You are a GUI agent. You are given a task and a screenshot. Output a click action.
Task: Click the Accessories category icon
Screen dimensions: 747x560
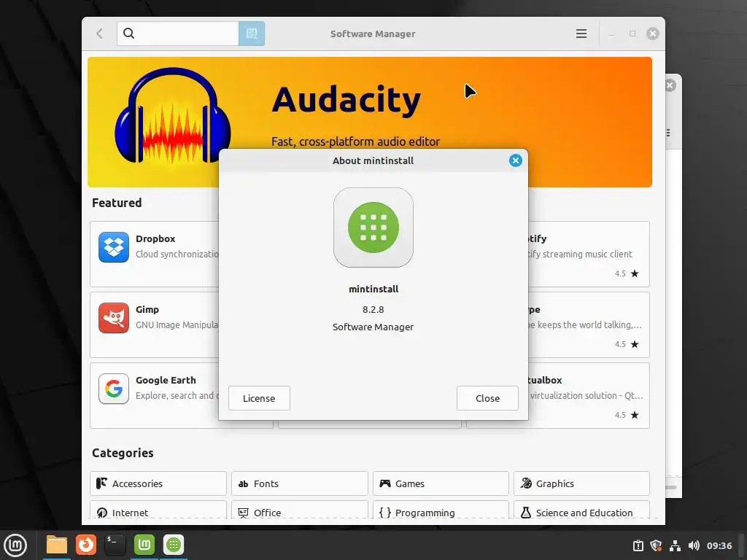click(101, 483)
